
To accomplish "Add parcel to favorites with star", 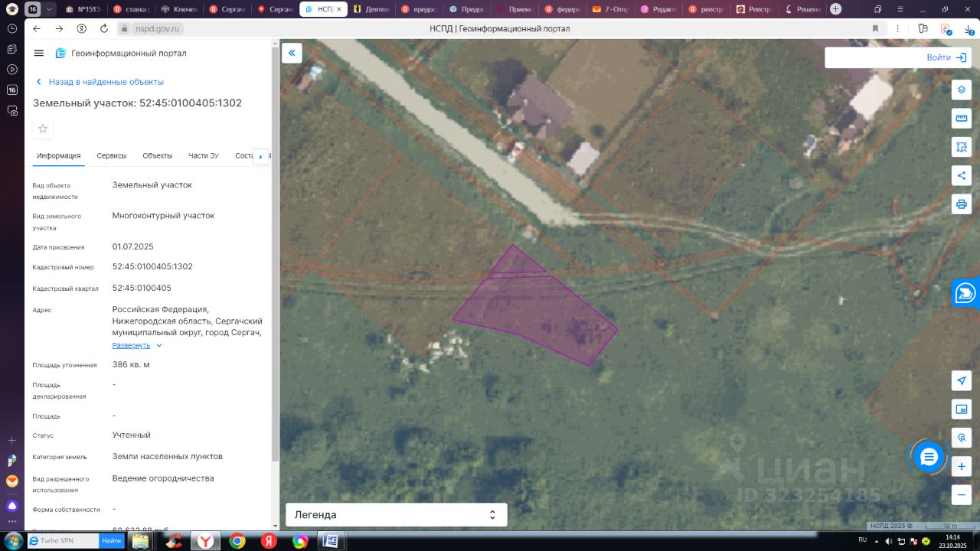I will click(x=43, y=129).
